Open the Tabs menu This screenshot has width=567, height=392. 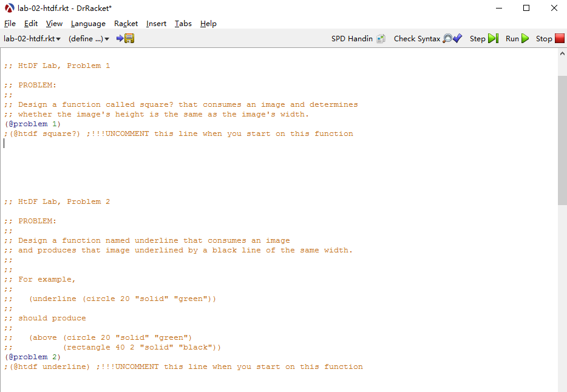coord(183,24)
